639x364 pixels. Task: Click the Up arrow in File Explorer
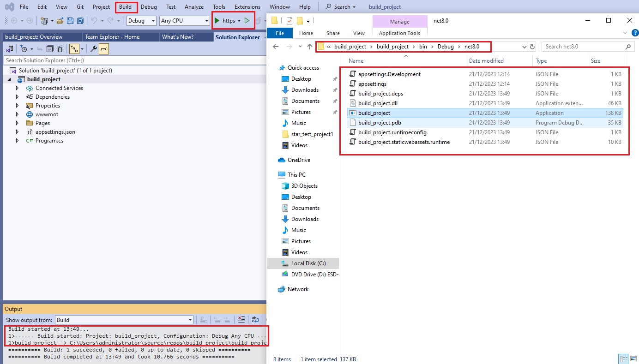coord(310,47)
